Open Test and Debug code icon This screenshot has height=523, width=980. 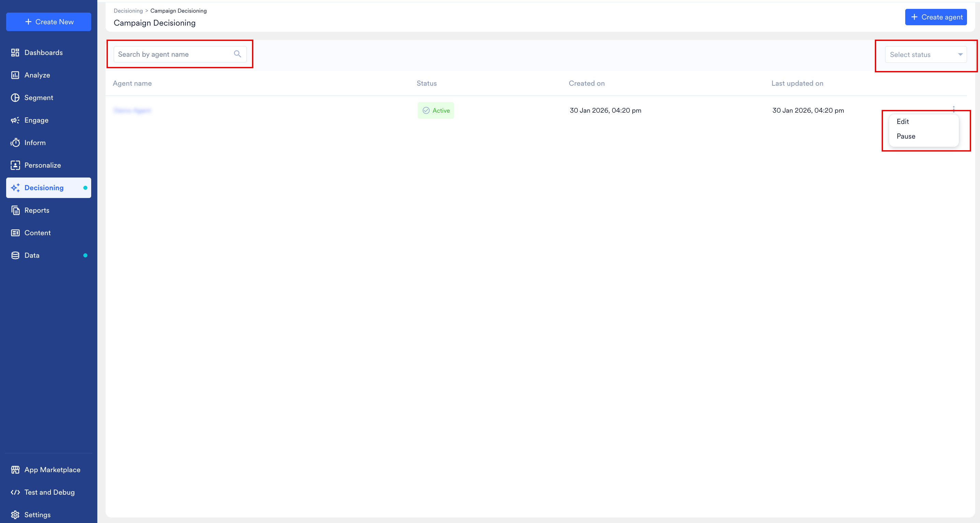[x=15, y=492]
